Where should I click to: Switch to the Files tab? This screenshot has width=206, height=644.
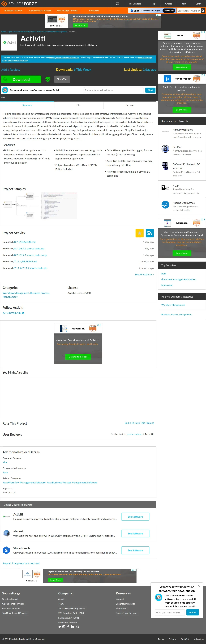tap(79, 105)
